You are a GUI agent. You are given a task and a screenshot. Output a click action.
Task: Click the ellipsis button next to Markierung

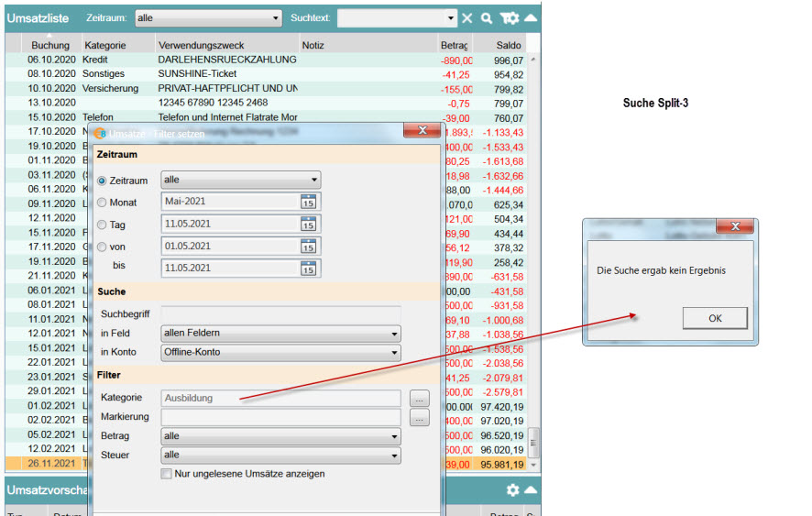tap(420, 418)
